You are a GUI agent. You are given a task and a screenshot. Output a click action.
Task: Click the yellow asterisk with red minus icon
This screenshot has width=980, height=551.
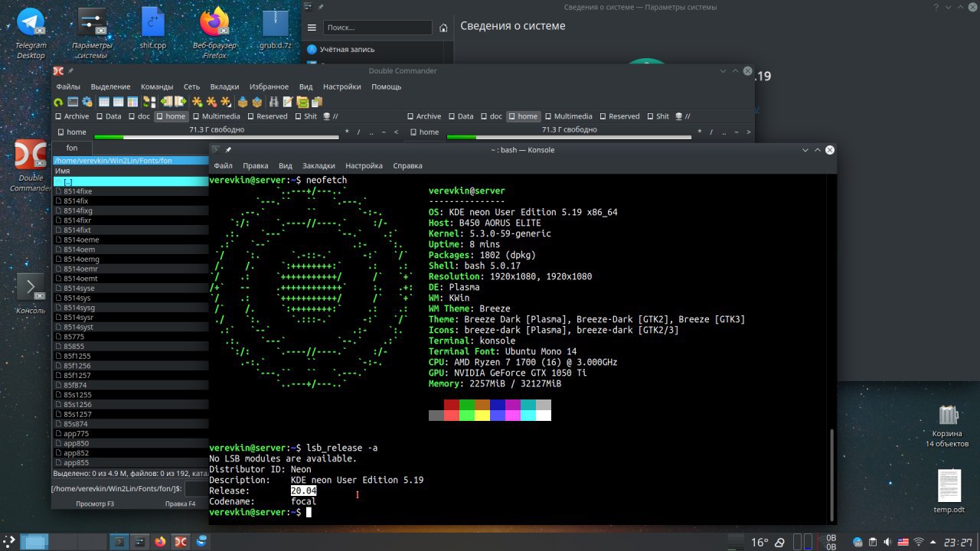pos(211,102)
